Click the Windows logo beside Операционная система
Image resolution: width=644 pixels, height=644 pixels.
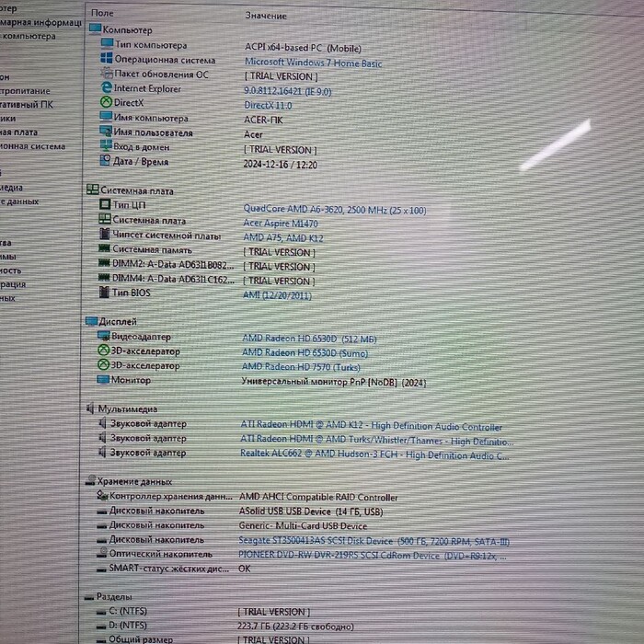pos(107,58)
